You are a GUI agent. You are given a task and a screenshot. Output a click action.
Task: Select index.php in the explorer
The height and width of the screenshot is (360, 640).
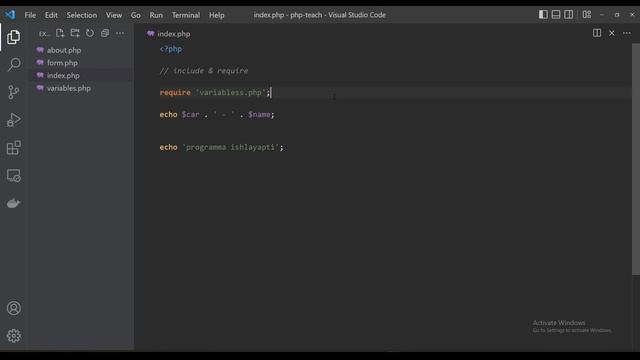coord(63,76)
